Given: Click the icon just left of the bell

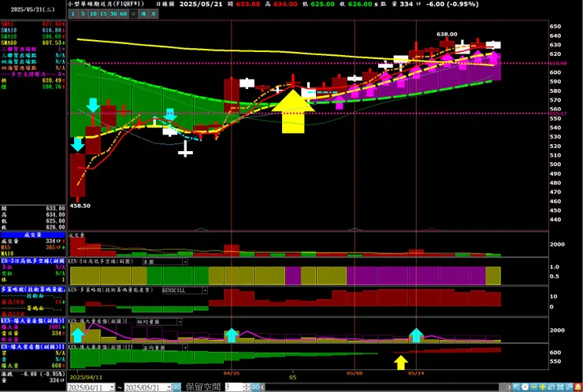Looking at the screenshot, I should click(569, 387).
